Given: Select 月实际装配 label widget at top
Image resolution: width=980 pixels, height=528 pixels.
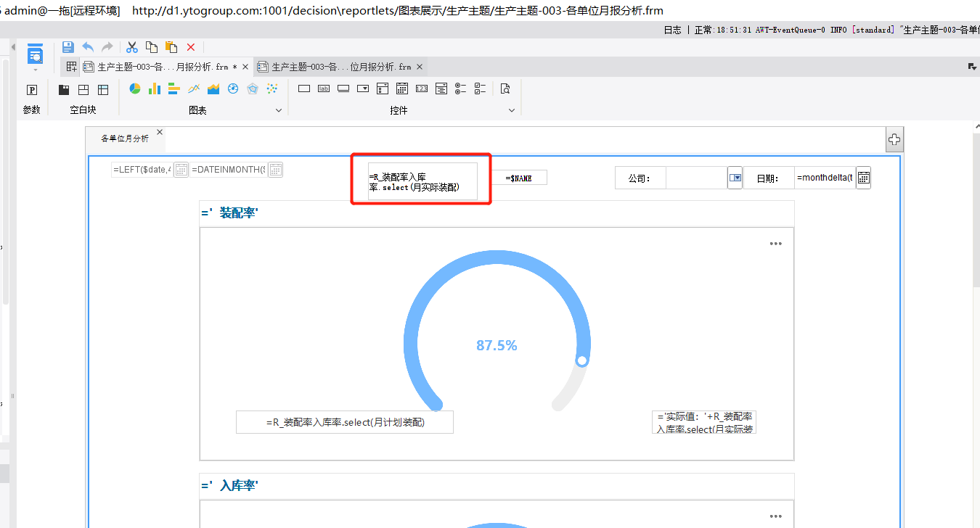Looking at the screenshot, I should click(422, 181).
